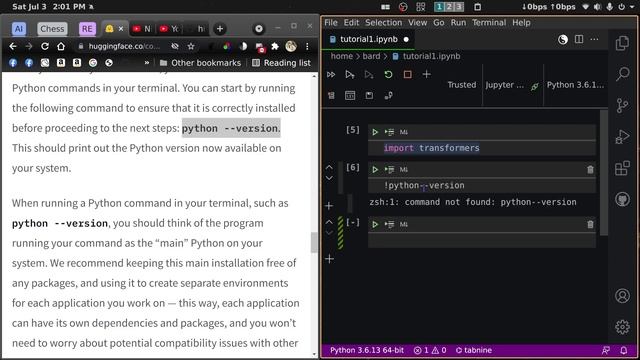Switch to the Chess tab group in Chrome
Screen dimensions: 640x360
point(52,29)
